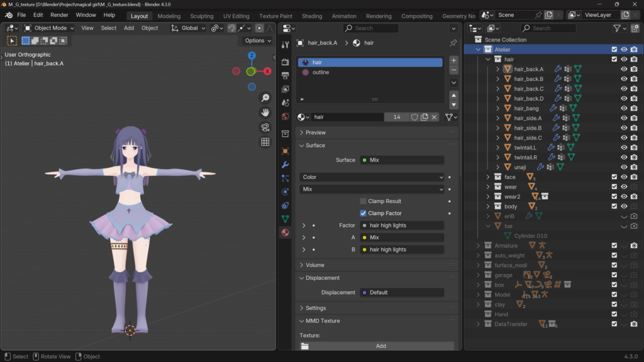Open the Modifiers wrench tab in Properties
Screen dimensions: 644x362
(285, 165)
